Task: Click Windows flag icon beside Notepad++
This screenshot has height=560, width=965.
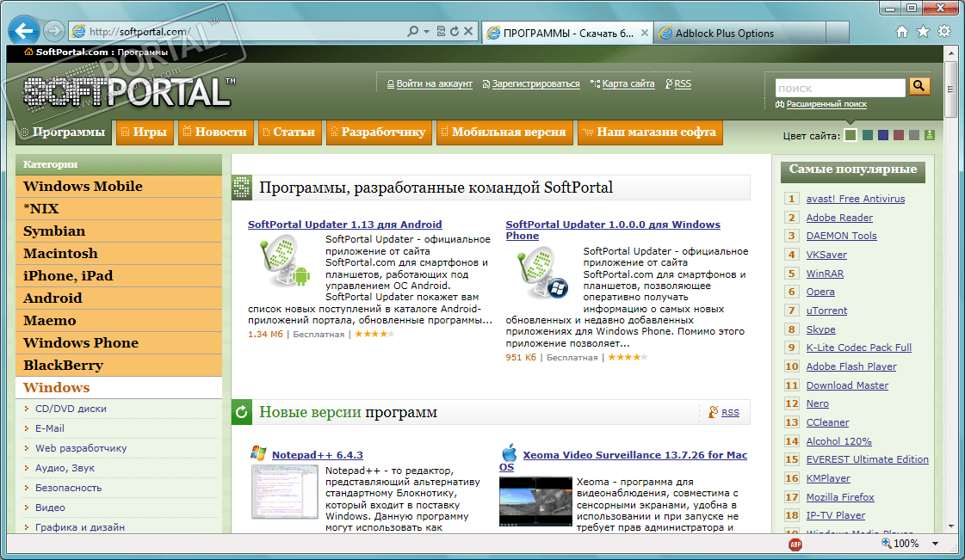Action: point(258,453)
